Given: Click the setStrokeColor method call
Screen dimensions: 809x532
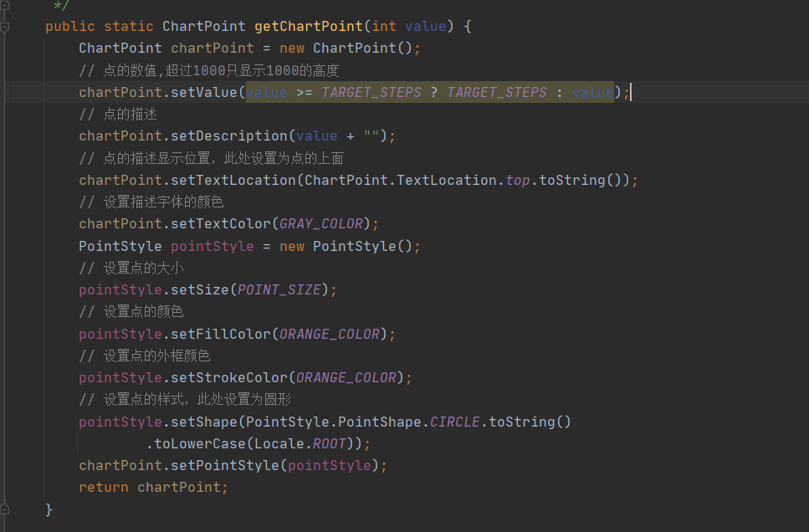Looking at the screenshot, I should click(229, 378).
